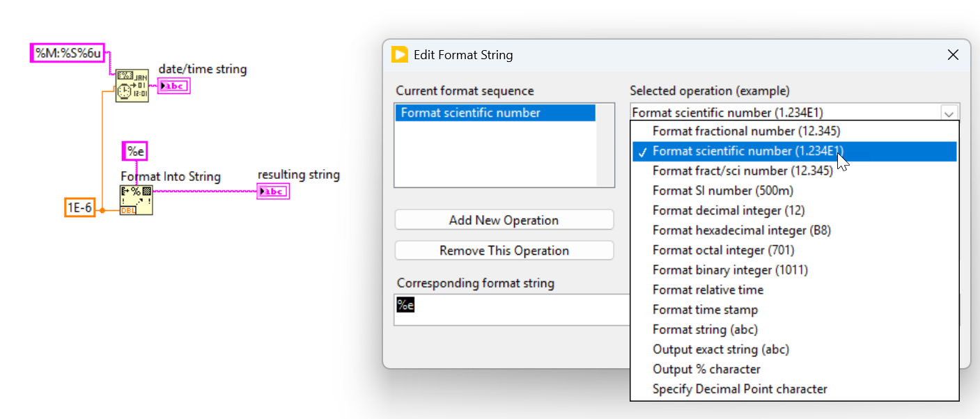Select Format scientific number in sequence list
The height and width of the screenshot is (419, 980).
click(495, 113)
